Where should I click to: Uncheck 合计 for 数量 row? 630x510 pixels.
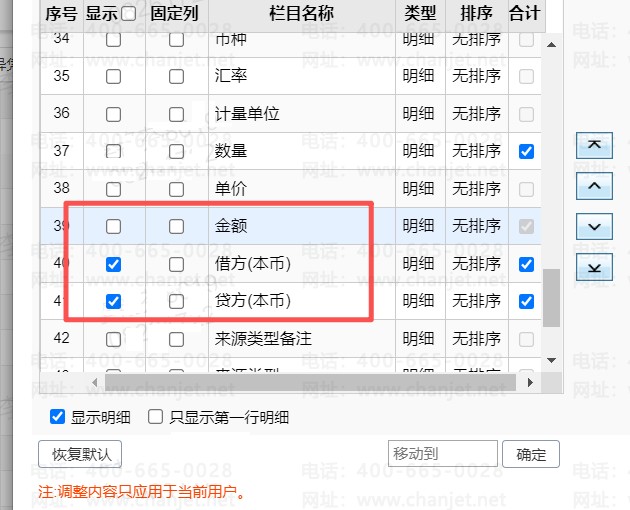[x=526, y=152]
